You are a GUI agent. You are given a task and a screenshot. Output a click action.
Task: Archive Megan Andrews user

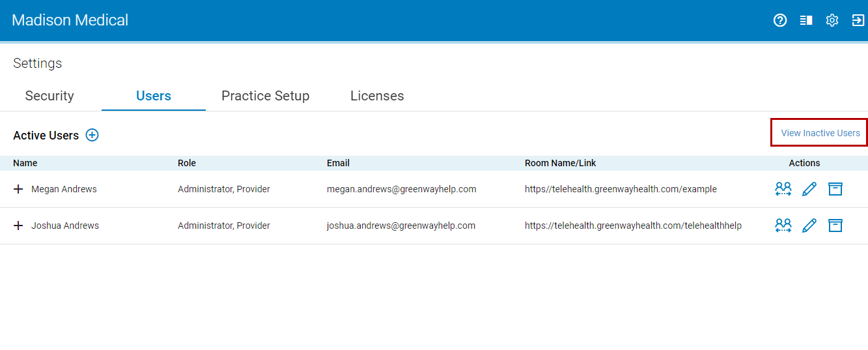coord(835,189)
